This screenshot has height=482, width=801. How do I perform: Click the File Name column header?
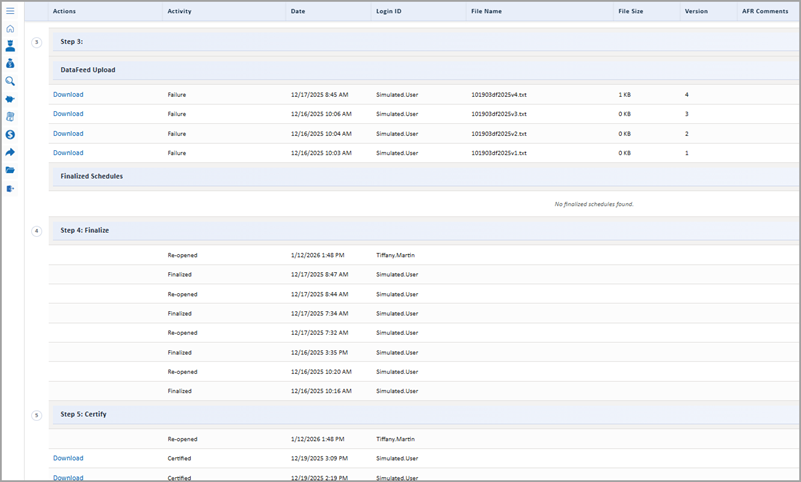486,11
